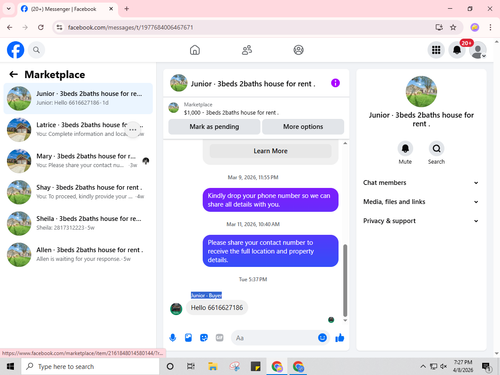Image resolution: width=500 pixels, height=375 pixels.
Task: Open the Allen conversation in the list
Action: 78,255
